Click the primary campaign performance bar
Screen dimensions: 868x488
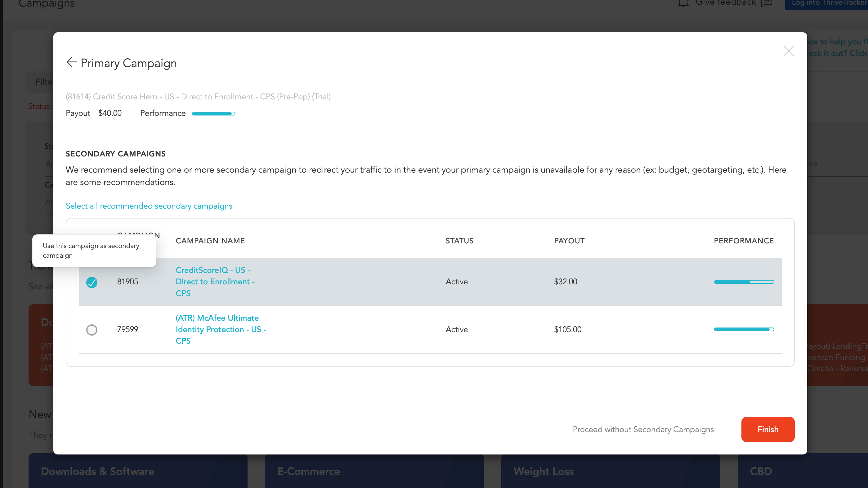[214, 114]
